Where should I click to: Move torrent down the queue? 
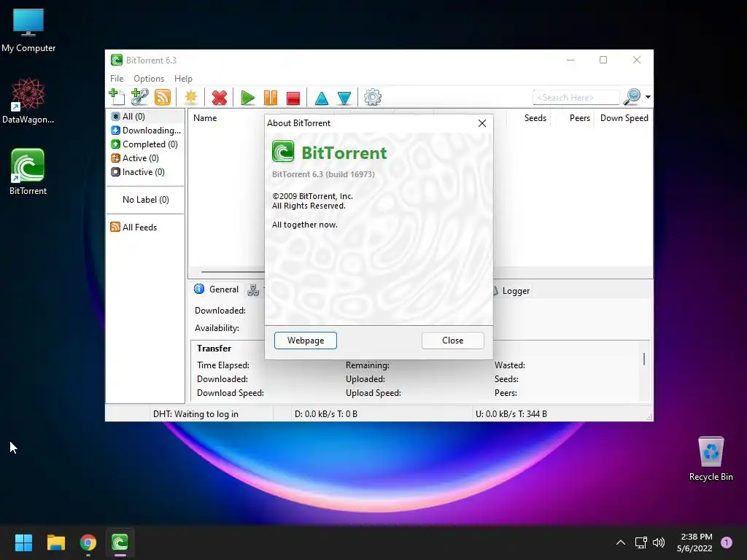click(344, 98)
